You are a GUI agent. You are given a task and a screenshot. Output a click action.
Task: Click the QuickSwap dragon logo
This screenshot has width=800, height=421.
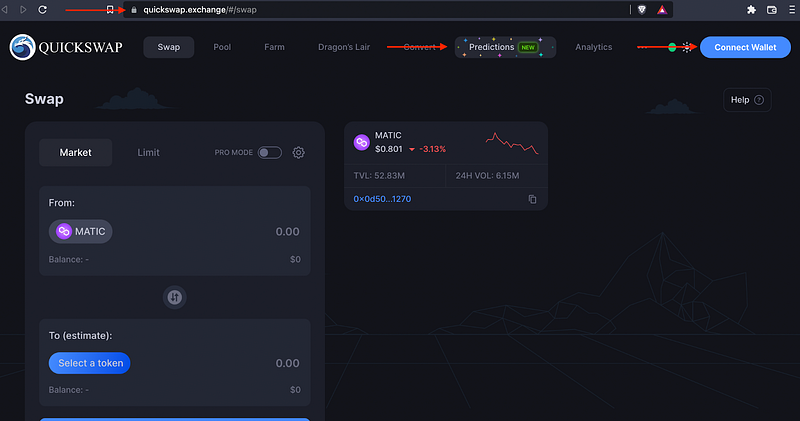click(22, 47)
